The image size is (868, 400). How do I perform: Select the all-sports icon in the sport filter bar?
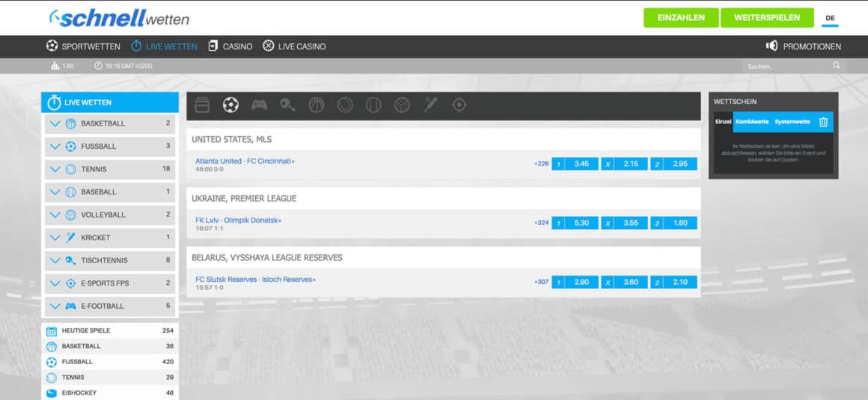202,105
